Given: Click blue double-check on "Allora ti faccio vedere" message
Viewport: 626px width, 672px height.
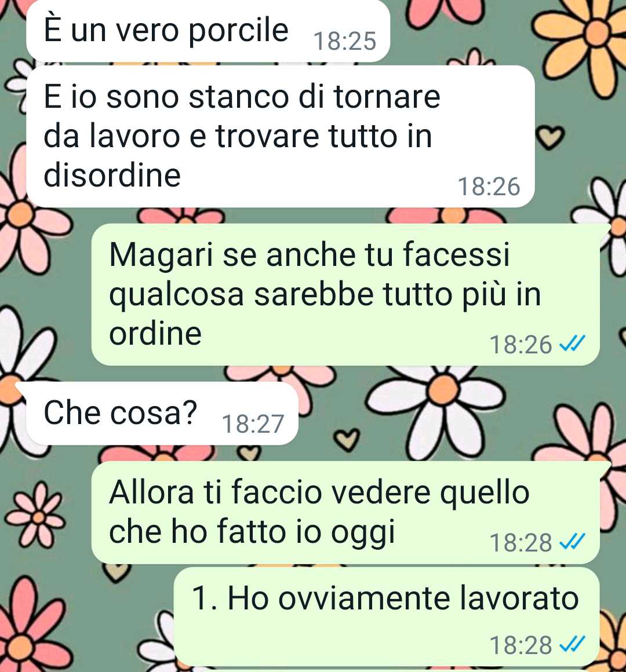Looking at the screenshot, I should 573,542.
